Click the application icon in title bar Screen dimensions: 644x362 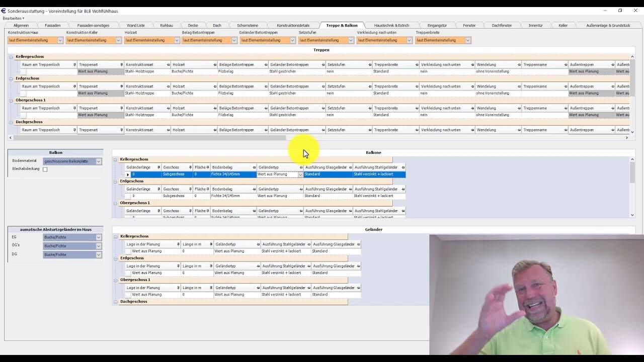pos(4,11)
